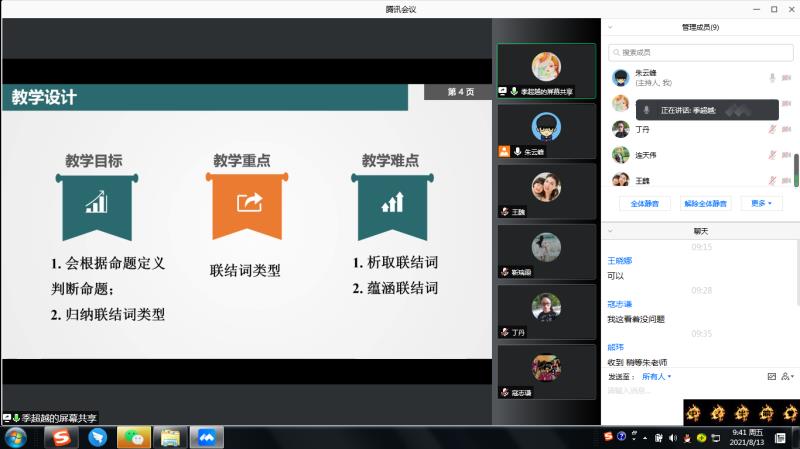Collapse the 管理成员 panel chevron

[610, 27]
